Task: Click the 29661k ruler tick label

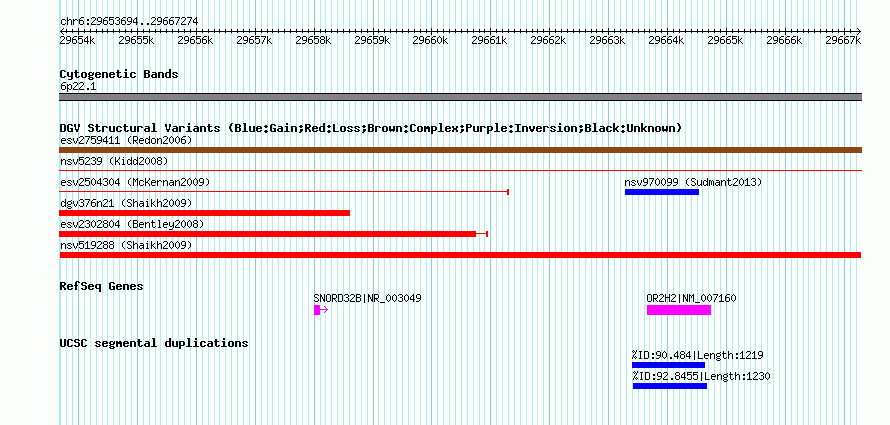Action: [x=489, y=40]
